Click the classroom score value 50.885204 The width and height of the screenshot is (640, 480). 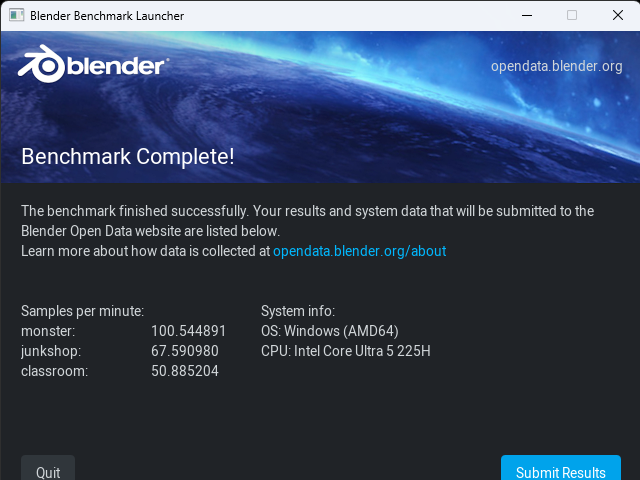185,371
